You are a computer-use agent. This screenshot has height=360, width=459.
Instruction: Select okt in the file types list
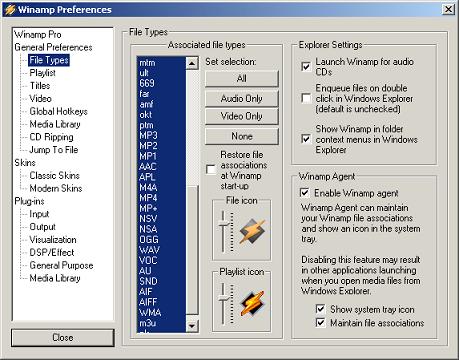point(161,115)
